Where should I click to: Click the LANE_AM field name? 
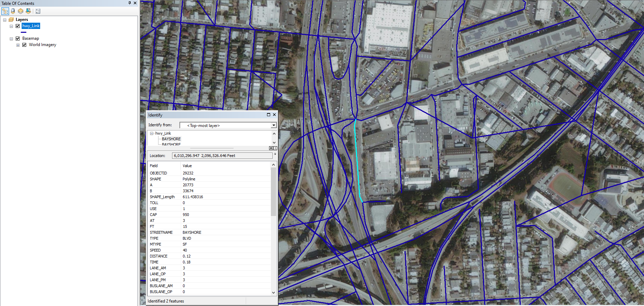[158, 268]
